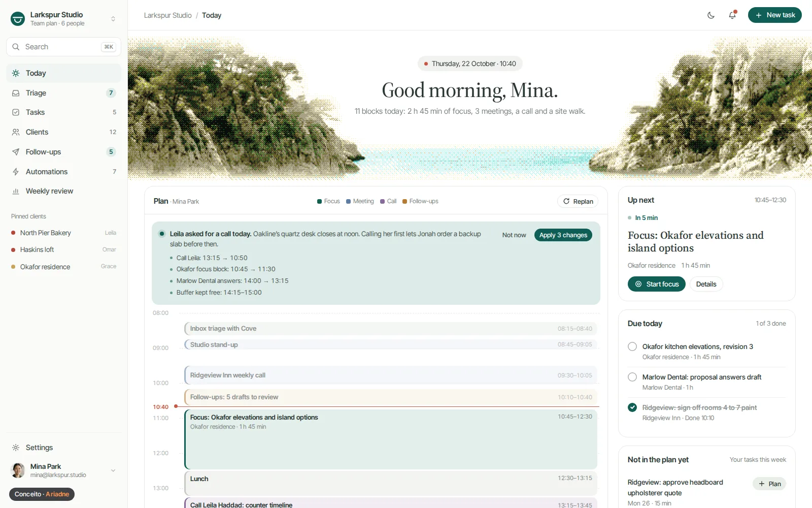Dismiss suggestion with Not now
This screenshot has width=812, height=508.
pyautogui.click(x=514, y=235)
